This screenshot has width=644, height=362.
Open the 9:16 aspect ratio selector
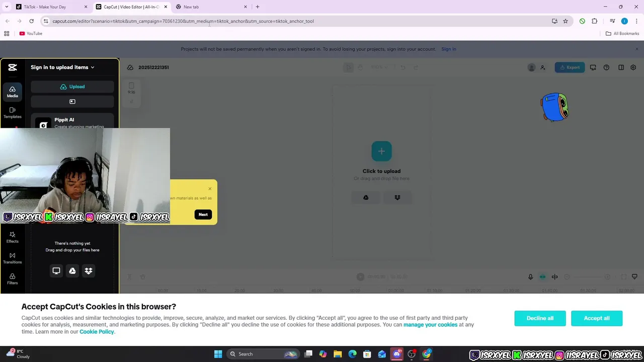point(131,88)
